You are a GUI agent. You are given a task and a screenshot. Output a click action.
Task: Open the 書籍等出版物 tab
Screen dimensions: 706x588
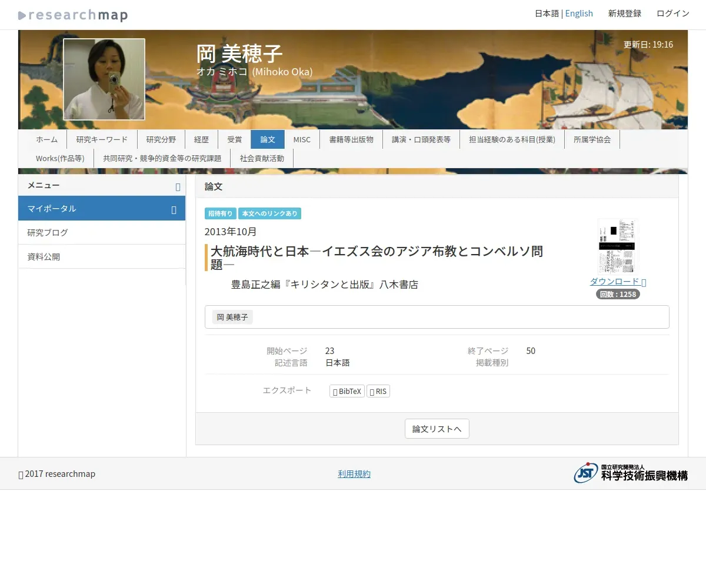click(351, 139)
